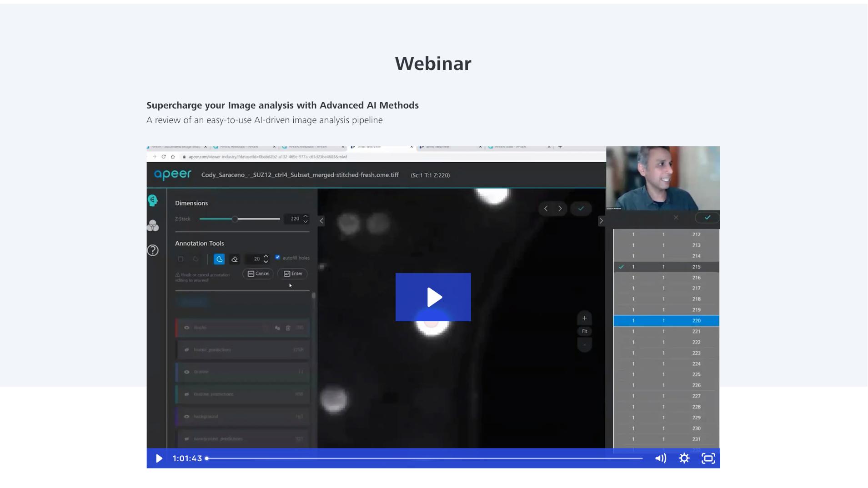Toggle visibility of the Outline layer
This screenshot has width=868, height=488.
(x=186, y=372)
